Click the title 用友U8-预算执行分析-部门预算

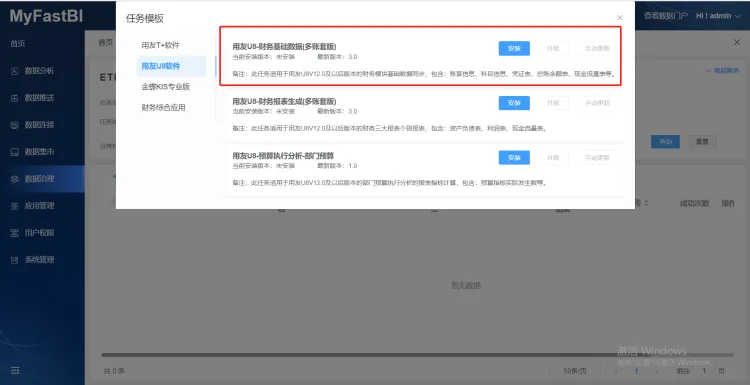[x=283, y=156]
